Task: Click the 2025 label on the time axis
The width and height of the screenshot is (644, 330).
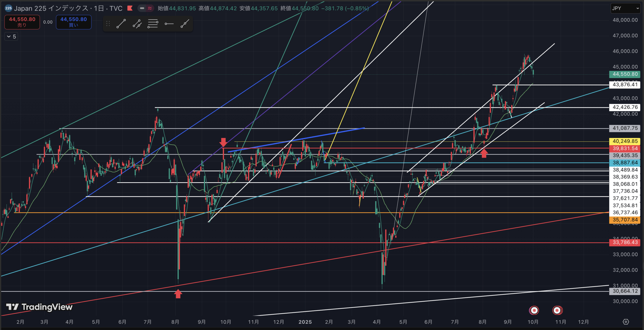Action: (305, 322)
